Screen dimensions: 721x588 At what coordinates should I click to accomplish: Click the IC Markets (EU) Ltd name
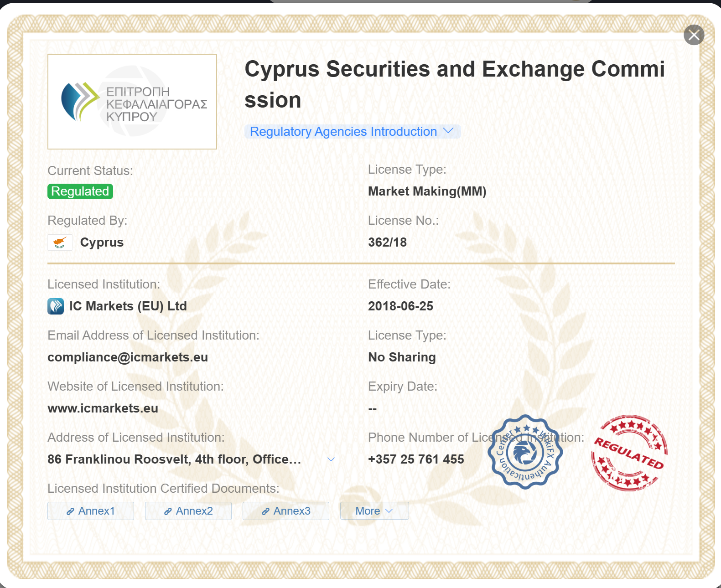128,306
